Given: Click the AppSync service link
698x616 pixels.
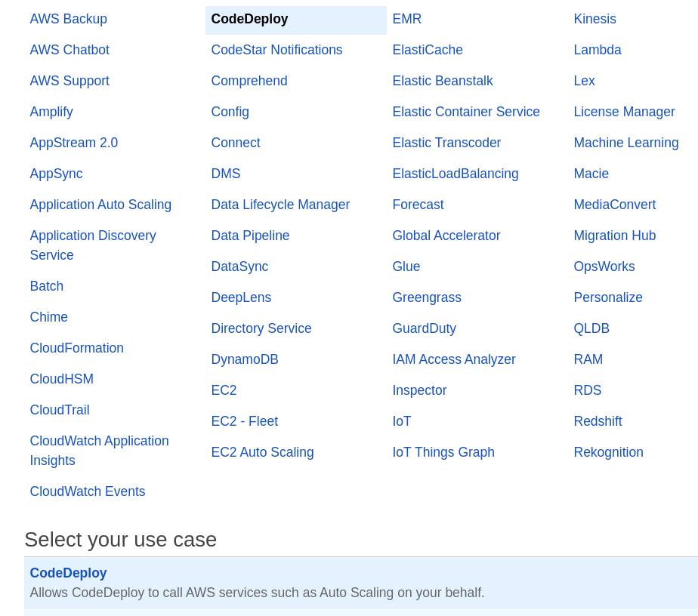Looking at the screenshot, I should point(56,174).
